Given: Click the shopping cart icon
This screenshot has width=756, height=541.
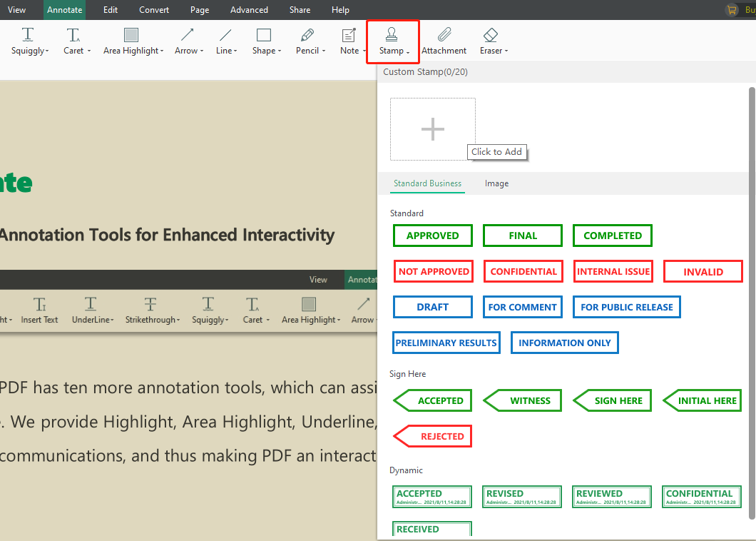Looking at the screenshot, I should 732,10.
